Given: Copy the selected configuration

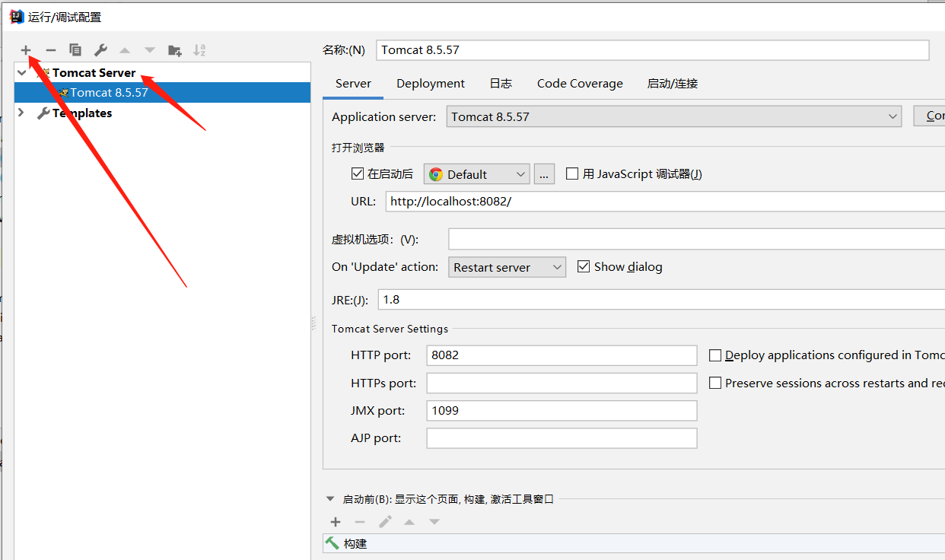Looking at the screenshot, I should (75, 50).
